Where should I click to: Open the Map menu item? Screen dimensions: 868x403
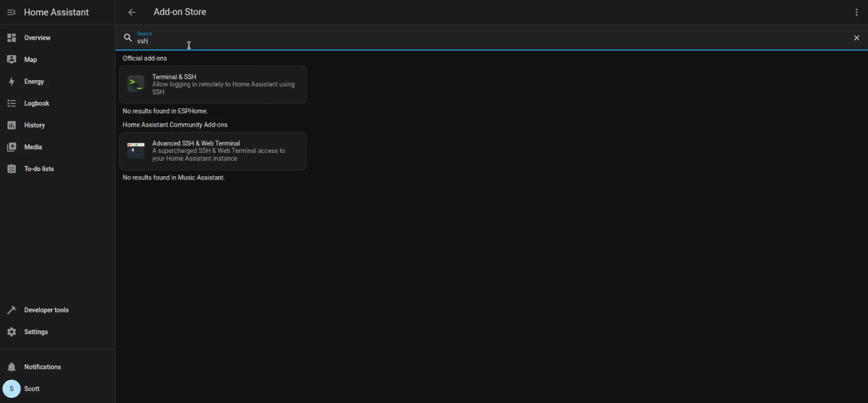tap(57, 59)
